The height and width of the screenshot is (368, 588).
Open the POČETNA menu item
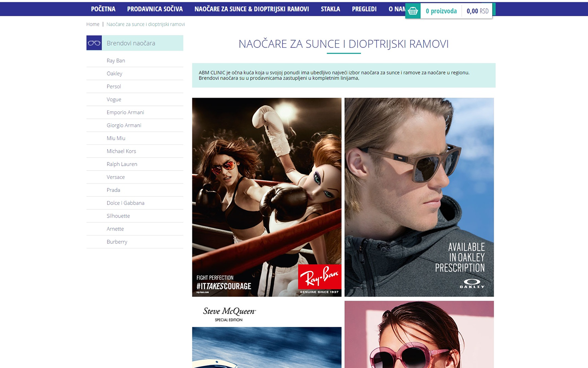(x=103, y=9)
